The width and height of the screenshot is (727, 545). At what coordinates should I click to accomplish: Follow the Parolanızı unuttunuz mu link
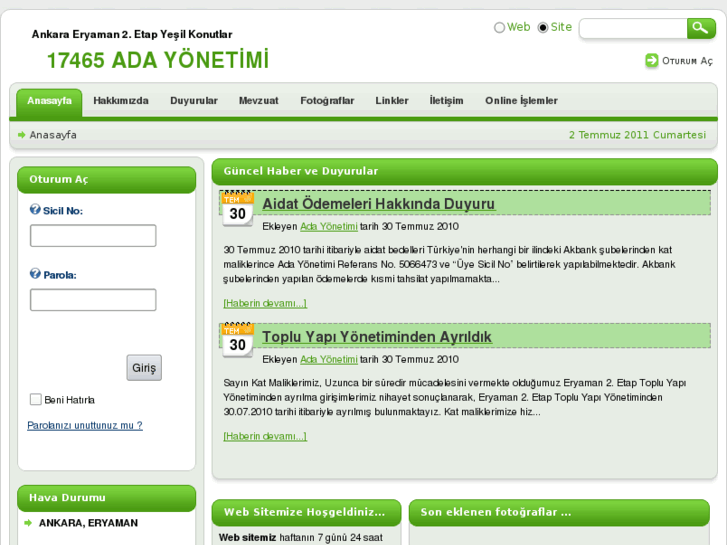(x=85, y=425)
